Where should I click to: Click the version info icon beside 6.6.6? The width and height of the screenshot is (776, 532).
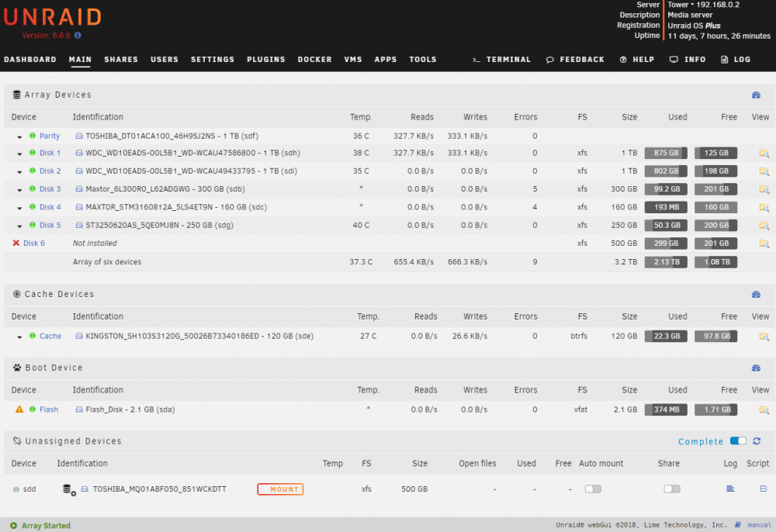click(78, 35)
